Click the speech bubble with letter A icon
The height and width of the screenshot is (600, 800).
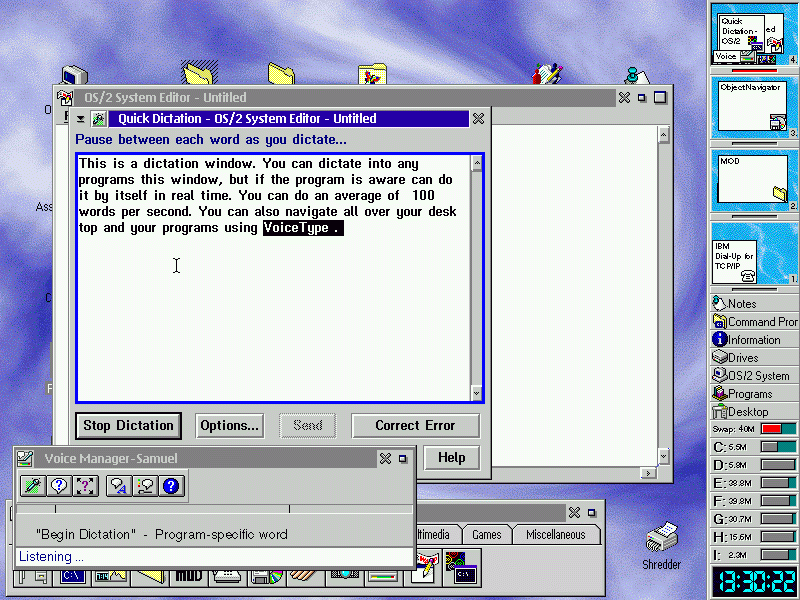119,486
